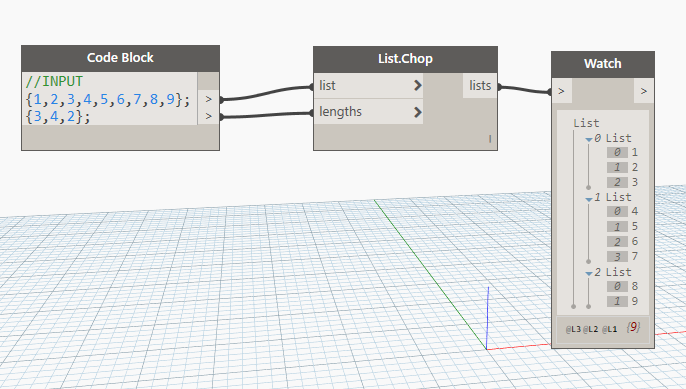686x389 pixels.
Task: Click the Watch node output port arrow
Action: coord(644,91)
